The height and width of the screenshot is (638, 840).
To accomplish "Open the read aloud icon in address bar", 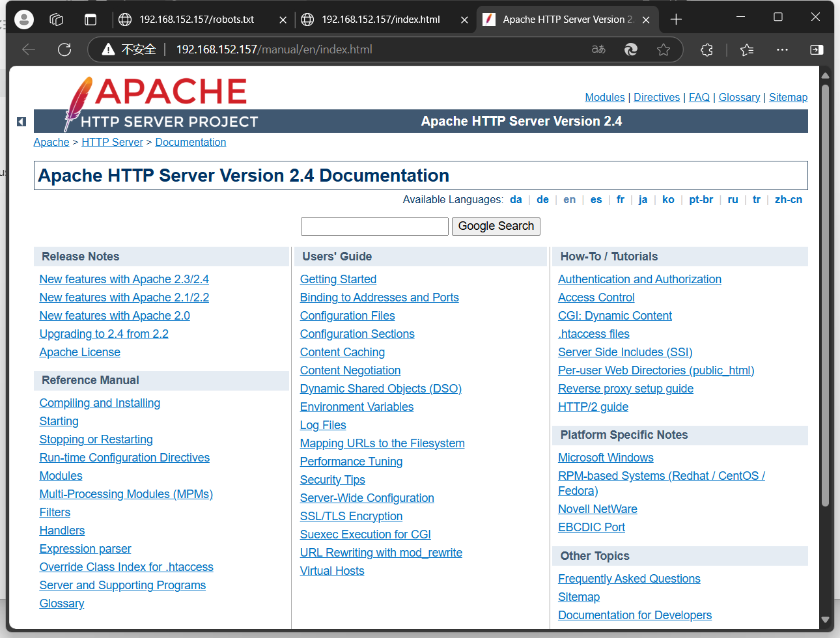I will tap(598, 49).
